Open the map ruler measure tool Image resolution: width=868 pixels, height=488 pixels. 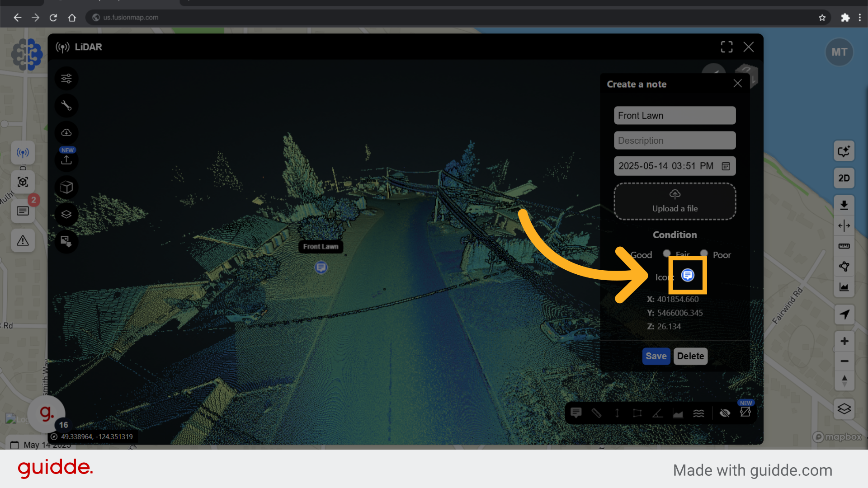844,246
